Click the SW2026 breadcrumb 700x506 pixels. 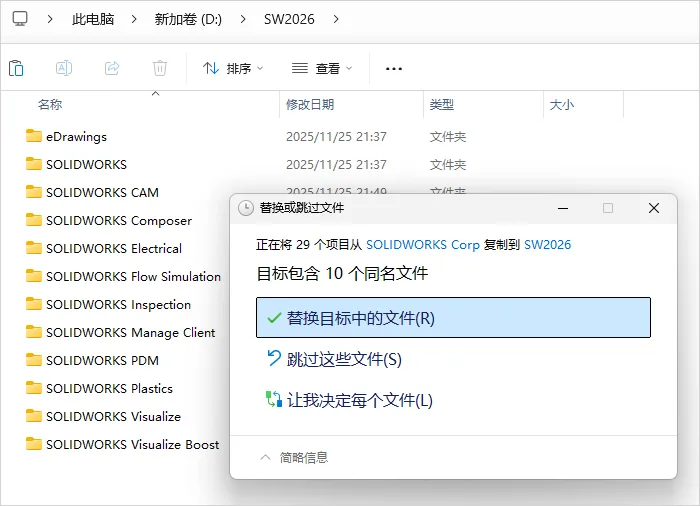[289, 19]
